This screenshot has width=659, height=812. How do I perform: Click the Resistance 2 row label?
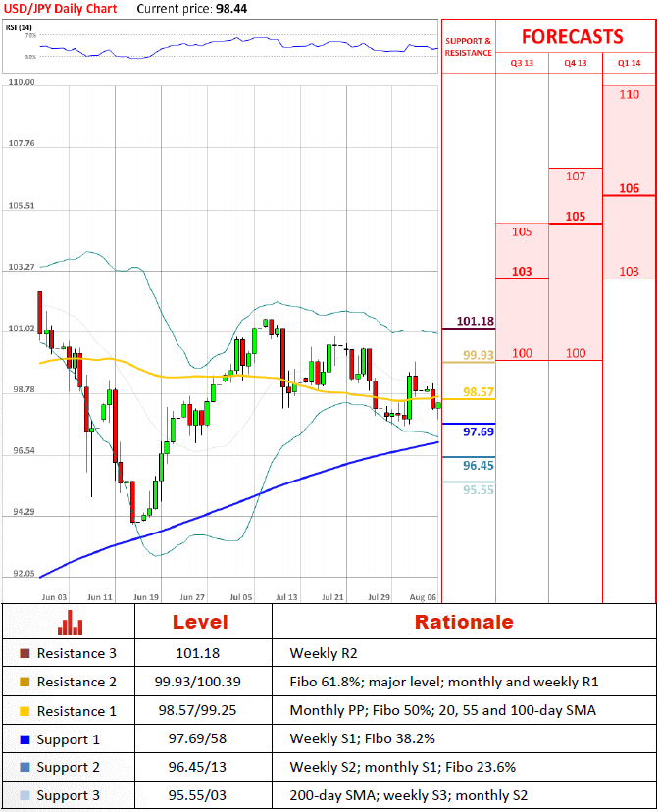76,682
